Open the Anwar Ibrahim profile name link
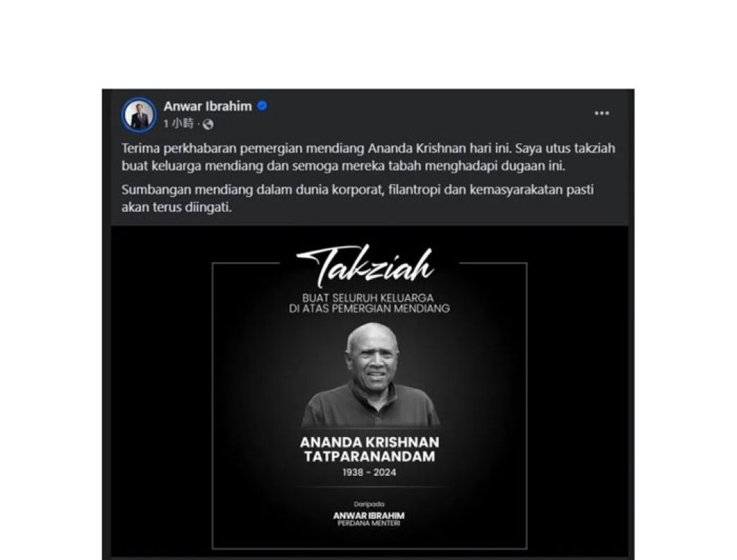This screenshot has height=560, width=737. coord(208,107)
